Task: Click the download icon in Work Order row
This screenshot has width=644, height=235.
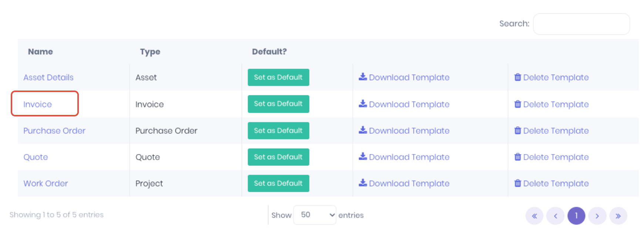Action: [x=363, y=183]
